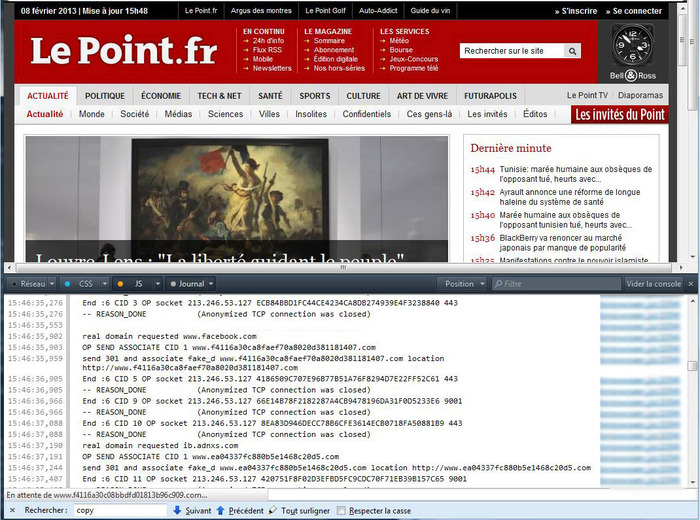Select the SPORTS tab

[315, 96]
